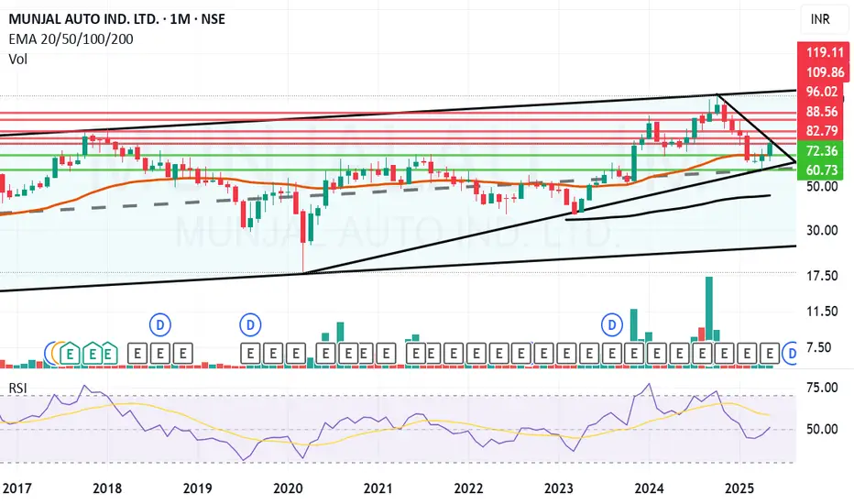Click the 50.00 value on the price axis
854x504 pixels.
822,186
